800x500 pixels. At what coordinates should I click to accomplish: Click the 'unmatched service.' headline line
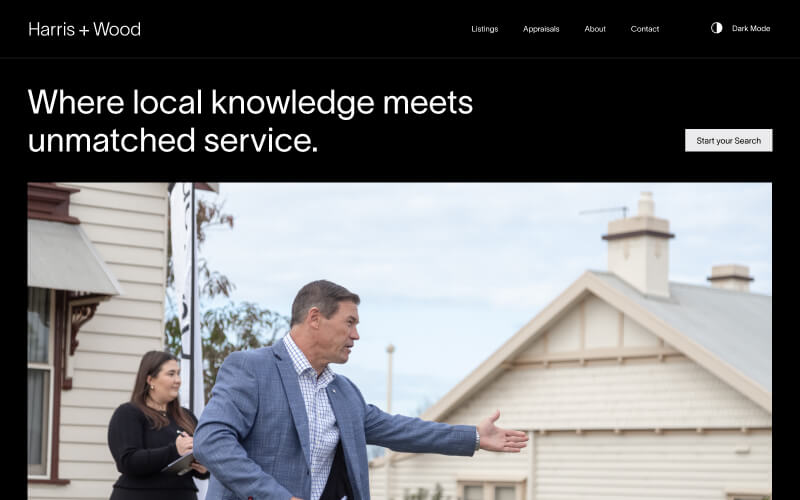pyautogui.click(x=173, y=140)
